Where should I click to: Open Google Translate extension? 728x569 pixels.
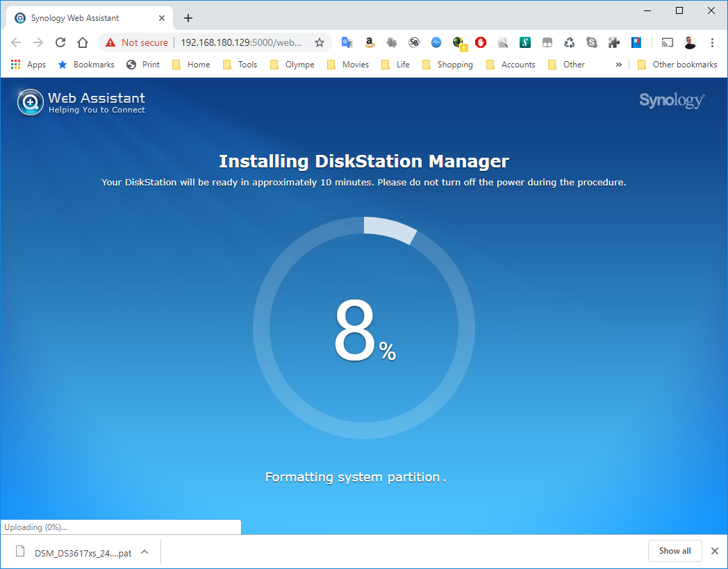(347, 43)
